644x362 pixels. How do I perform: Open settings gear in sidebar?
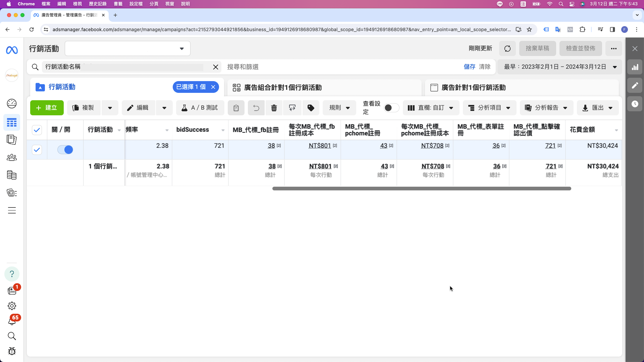12,306
